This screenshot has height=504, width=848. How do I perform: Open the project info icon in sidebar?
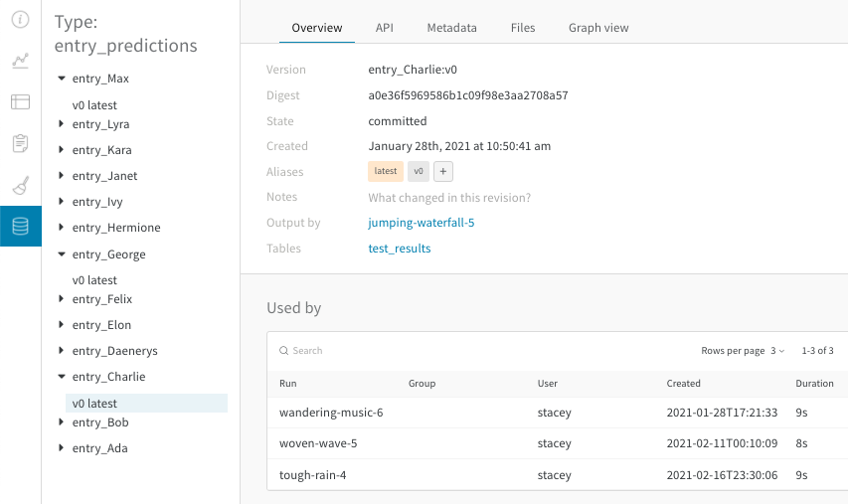pos(20,20)
